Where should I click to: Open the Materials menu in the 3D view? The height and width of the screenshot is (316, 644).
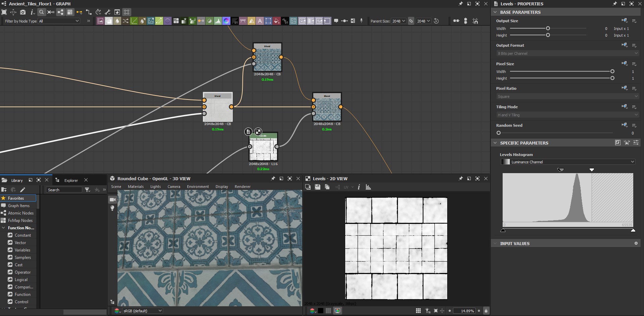(136, 187)
